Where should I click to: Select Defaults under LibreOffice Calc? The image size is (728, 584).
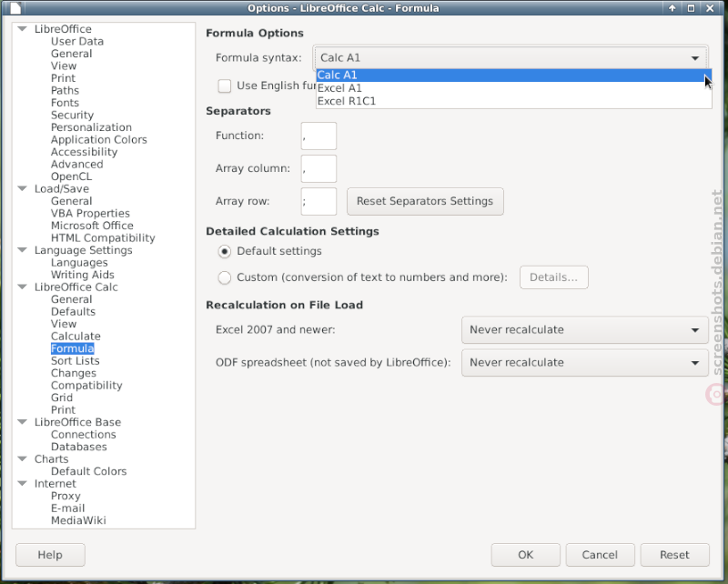pos(74,311)
